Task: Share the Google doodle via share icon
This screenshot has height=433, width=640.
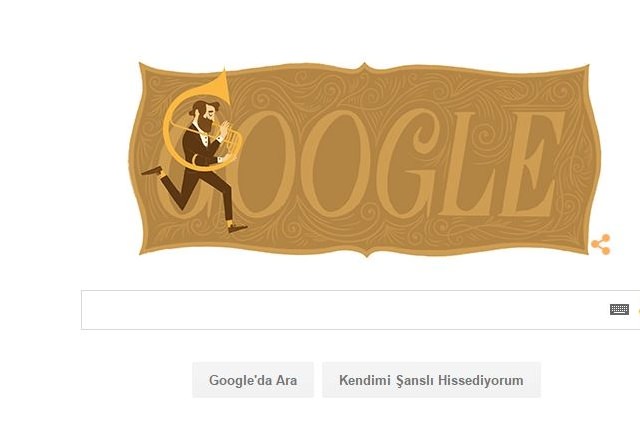Action: coord(601,244)
